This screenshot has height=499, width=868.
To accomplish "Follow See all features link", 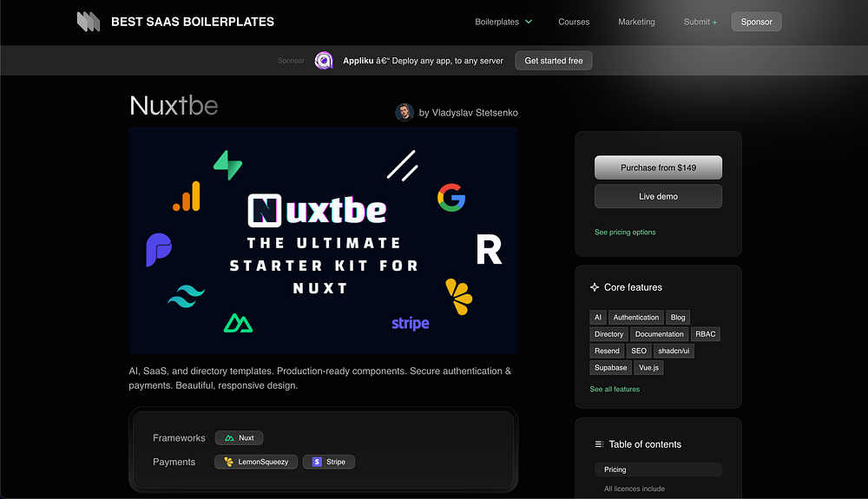I will 615,390.
